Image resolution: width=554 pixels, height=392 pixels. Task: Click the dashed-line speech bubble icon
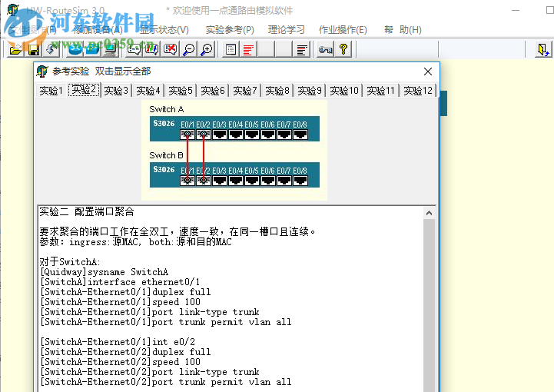[x=134, y=49]
